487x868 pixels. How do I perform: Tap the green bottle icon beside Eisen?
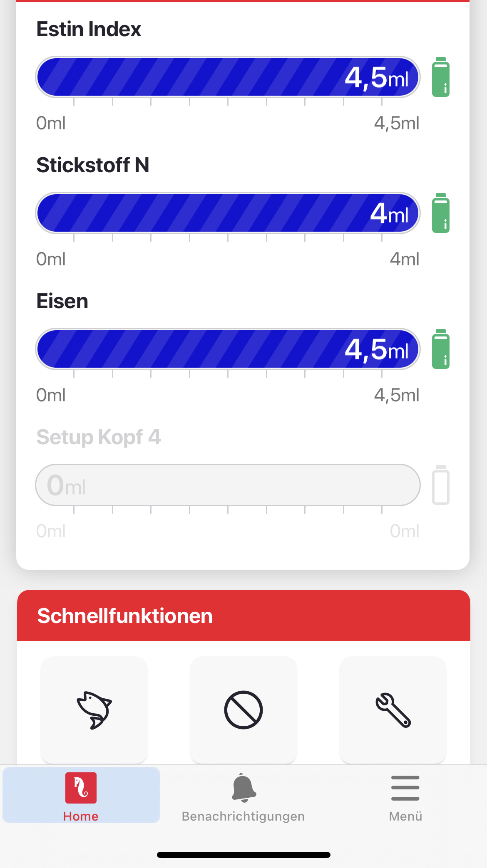tap(440, 349)
